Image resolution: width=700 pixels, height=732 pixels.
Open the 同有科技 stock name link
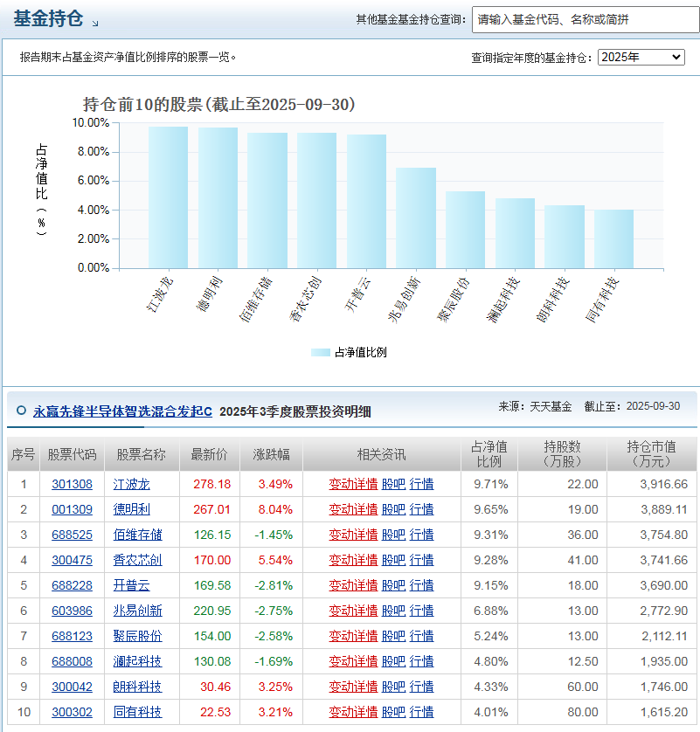click(x=137, y=712)
